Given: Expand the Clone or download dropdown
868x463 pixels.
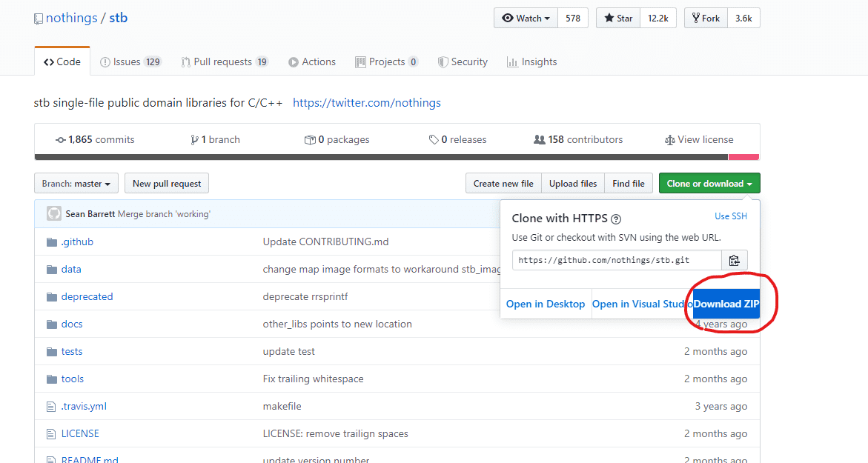Looking at the screenshot, I should 709,183.
